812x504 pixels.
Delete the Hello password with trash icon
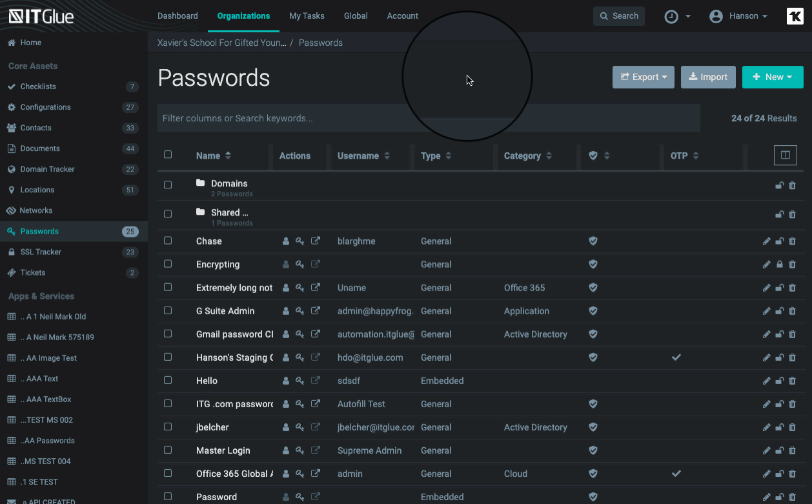pyautogui.click(x=793, y=381)
